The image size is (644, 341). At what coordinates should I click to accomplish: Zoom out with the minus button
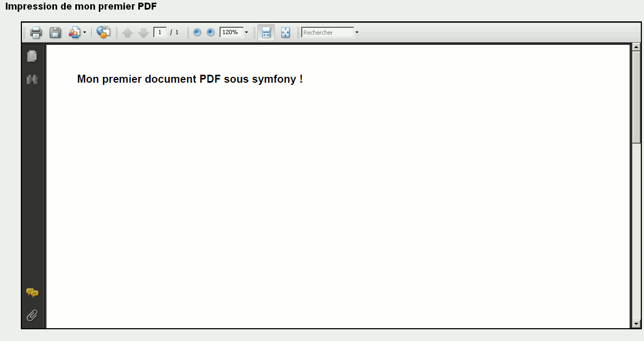[x=197, y=32]
